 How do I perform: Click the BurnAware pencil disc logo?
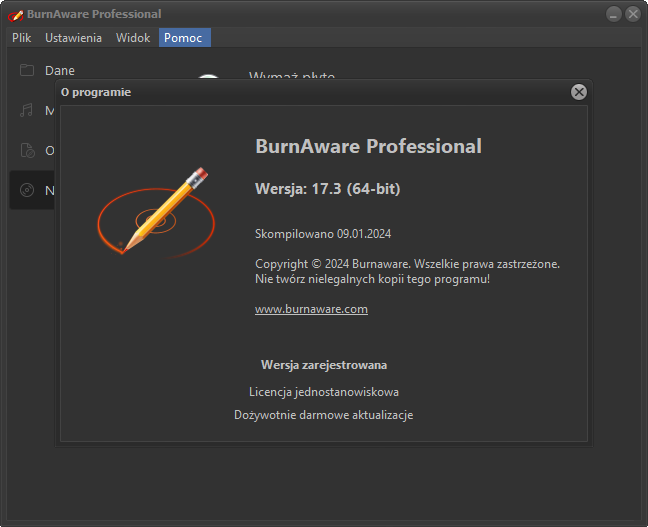coord(156,212)
